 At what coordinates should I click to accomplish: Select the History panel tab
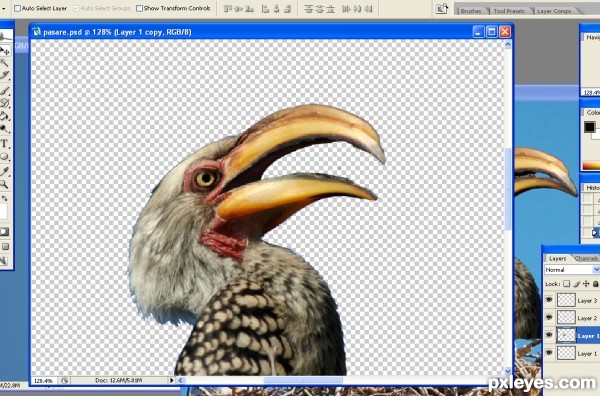point(592,187)
